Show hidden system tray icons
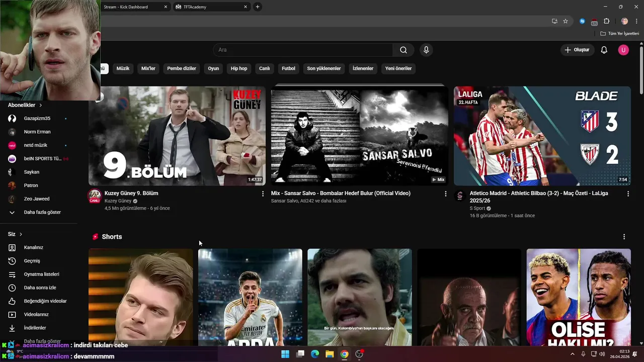Image resolution: width=644 pixels, height=362 pixels. coord(572,354)
